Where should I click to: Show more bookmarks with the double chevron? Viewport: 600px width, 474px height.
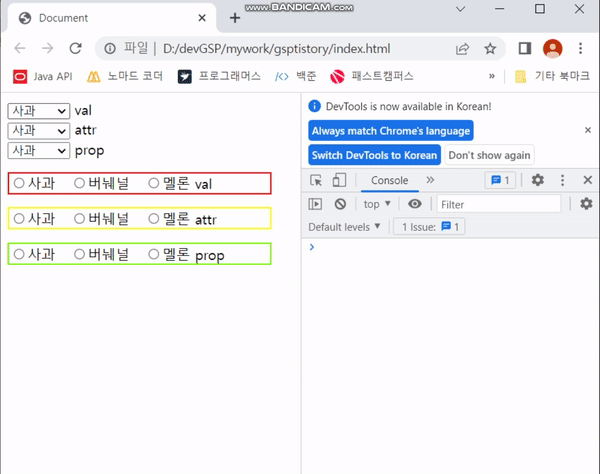coord(492,76)
